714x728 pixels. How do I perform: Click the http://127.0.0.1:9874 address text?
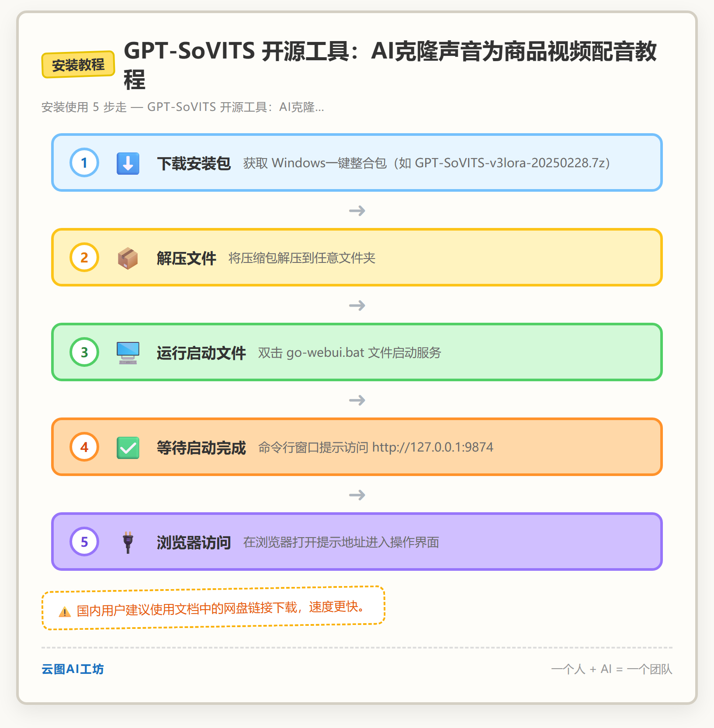[433, 447]
